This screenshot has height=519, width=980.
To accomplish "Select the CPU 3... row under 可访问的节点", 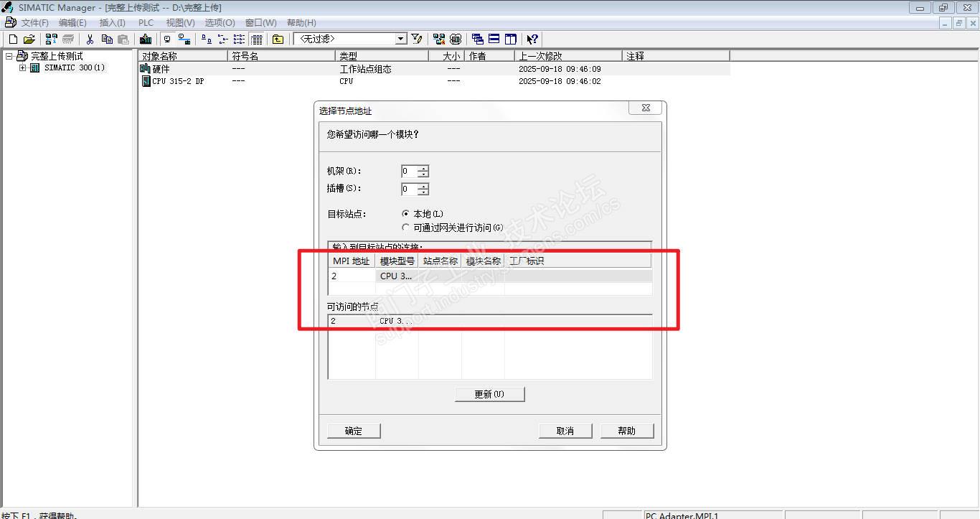I will click(x=490, y=321).
